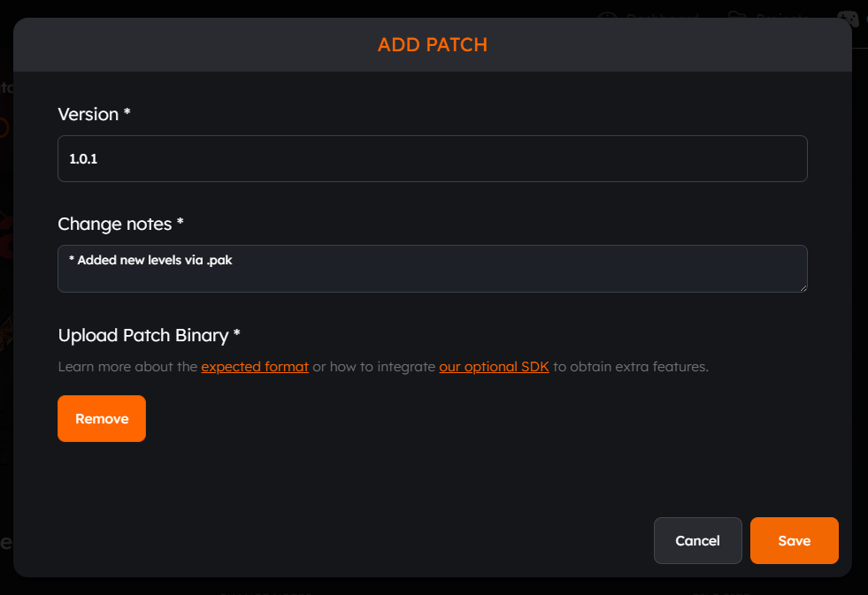Click the dimmed backdrop below the dialog
This screenshot has height=595, width=868.
click(x=434, y=587)
